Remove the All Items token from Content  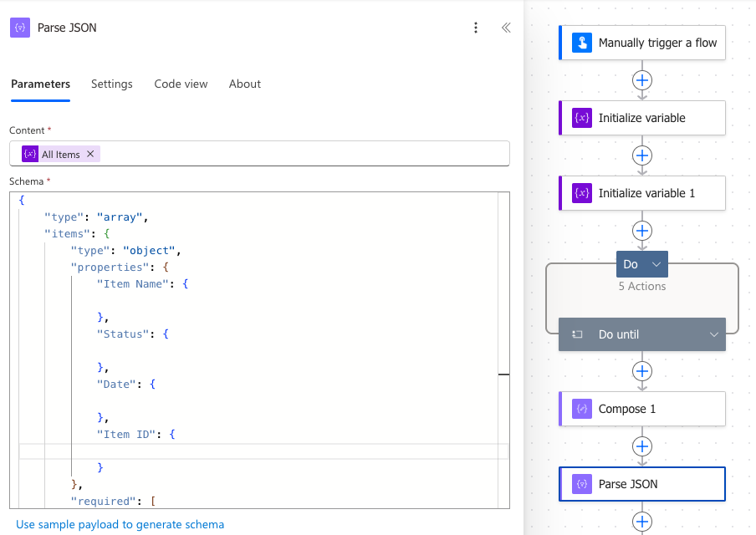pos(90,154)
